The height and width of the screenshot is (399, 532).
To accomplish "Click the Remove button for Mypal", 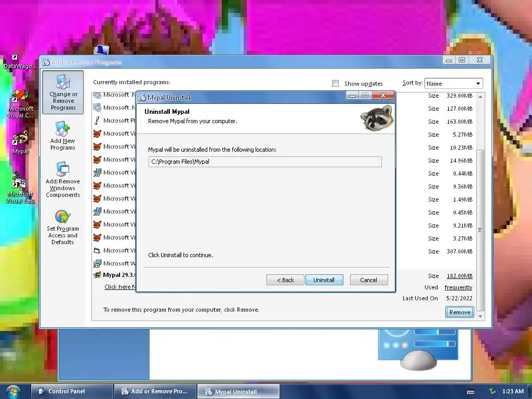I will 459,312.
